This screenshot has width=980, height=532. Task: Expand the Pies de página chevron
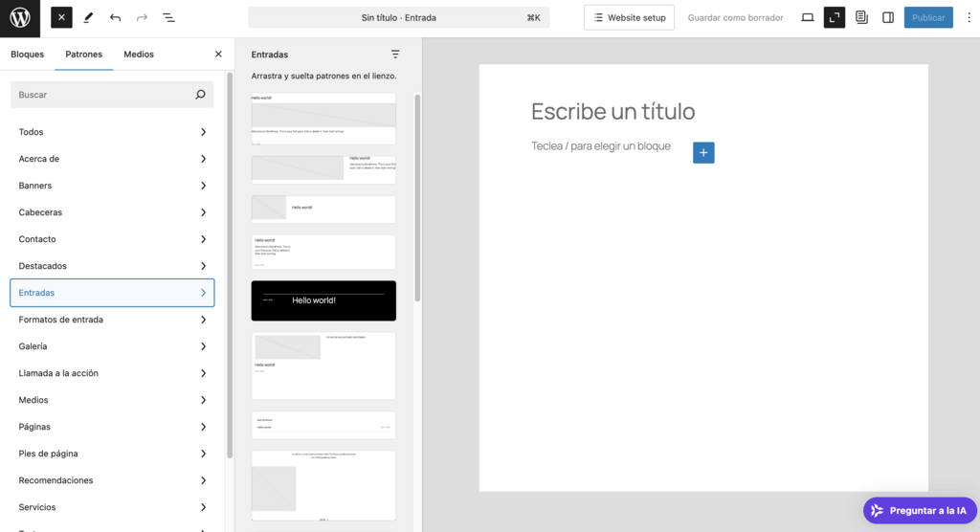click(x=203, y=454)
